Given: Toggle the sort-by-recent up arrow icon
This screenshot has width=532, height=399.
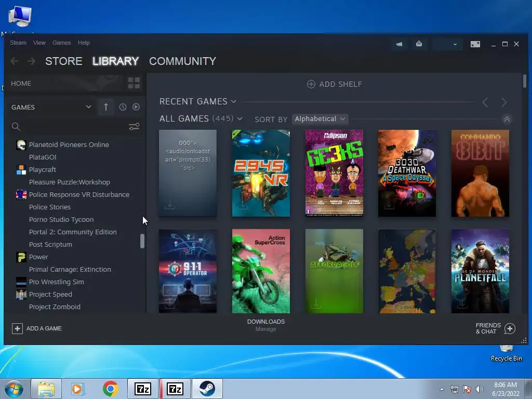Looking at the screenshot, I should [x=106, y=107].
